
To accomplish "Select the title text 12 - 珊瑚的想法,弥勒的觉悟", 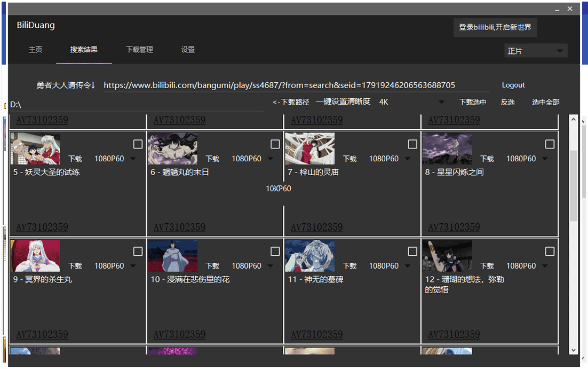I will coord(464,285).
